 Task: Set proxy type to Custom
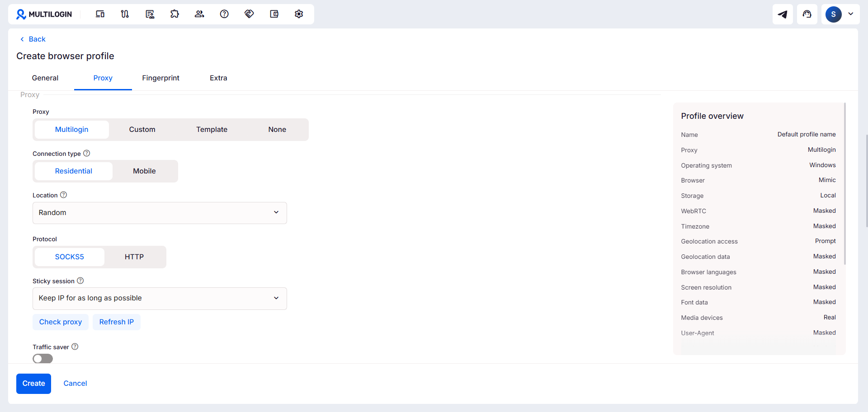tap(142, 130)
